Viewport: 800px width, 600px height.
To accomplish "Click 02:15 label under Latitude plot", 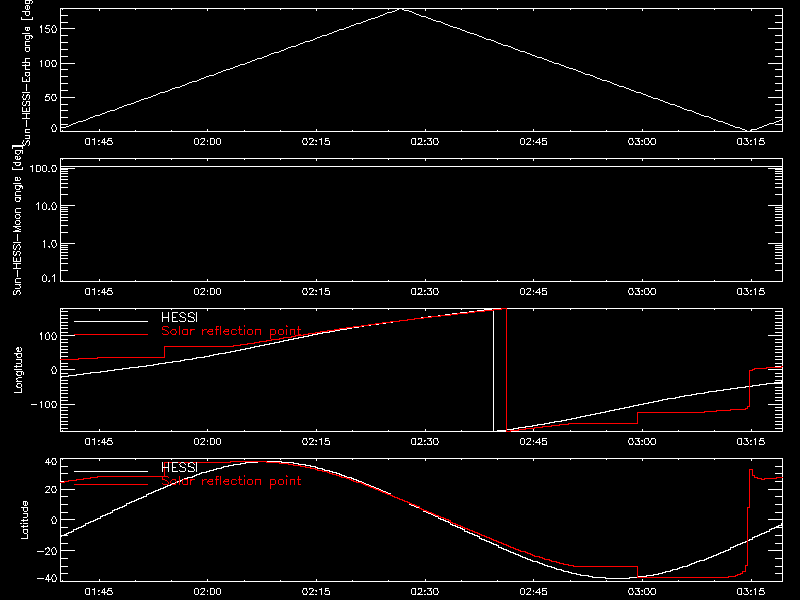I will (316, 592).
